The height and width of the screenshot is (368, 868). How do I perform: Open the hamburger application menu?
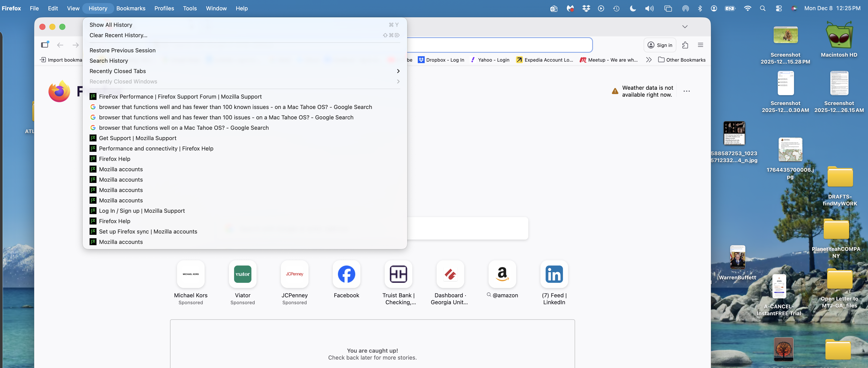(701, 45)
